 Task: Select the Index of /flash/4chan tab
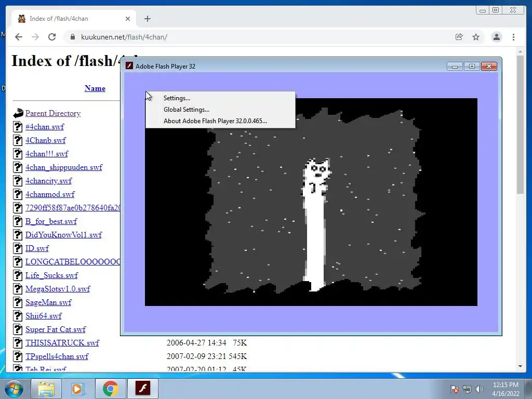tap(74, 19)
